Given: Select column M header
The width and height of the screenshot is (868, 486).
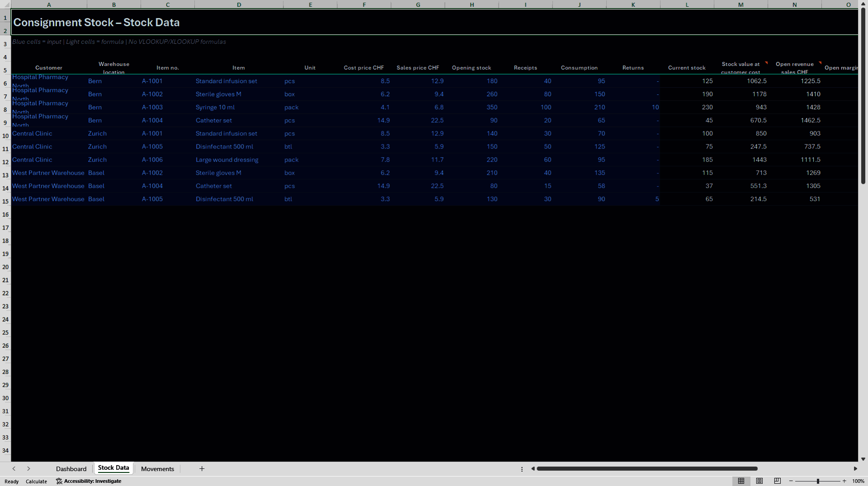Looking at the screenshot, I should 741,5.
